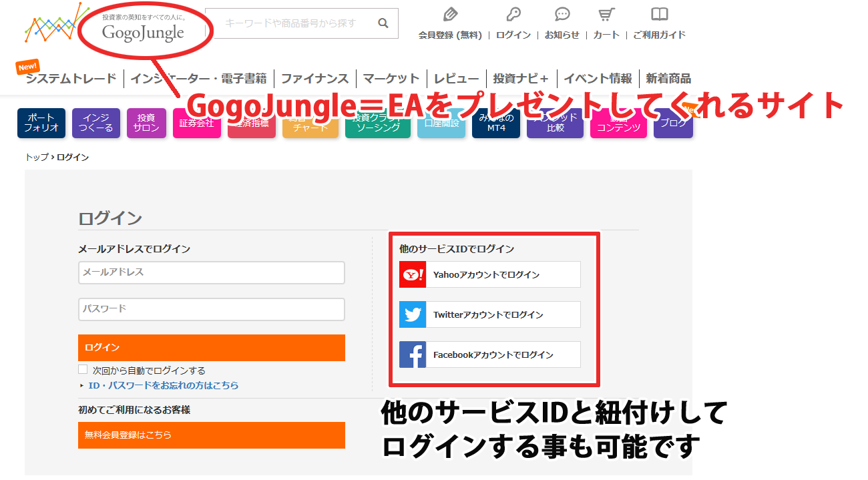868x480 pixels.
Task: Enable the auto-login checkbox
Action: [83, 369]
